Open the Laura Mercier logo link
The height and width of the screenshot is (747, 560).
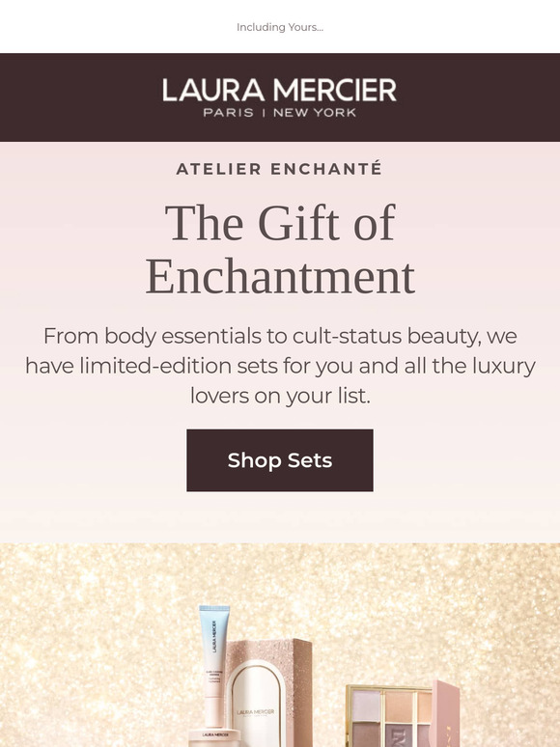280,97
